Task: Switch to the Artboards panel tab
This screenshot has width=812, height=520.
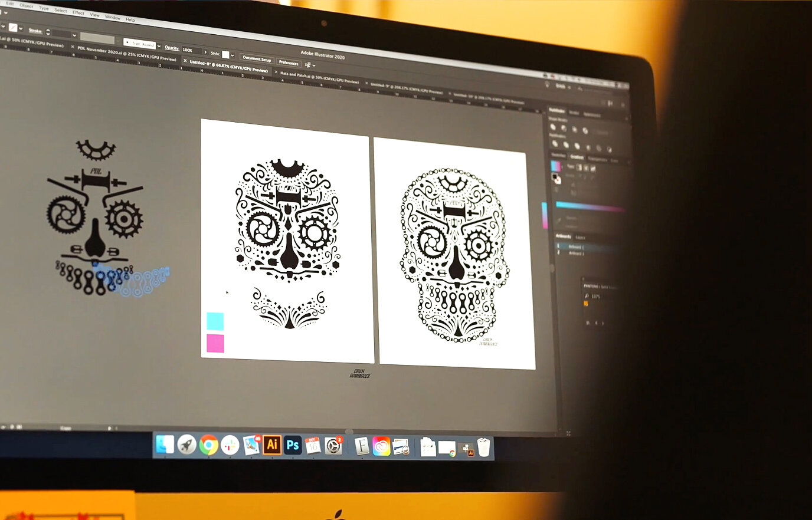Action: tap(564, 236)
